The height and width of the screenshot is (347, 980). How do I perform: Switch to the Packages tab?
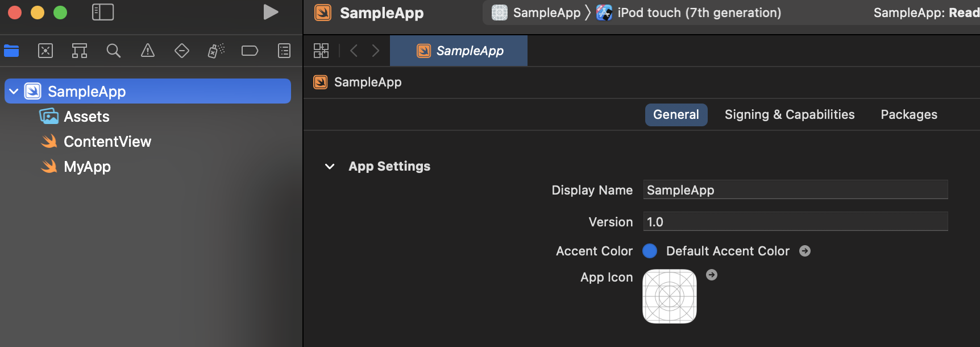(x=909, y=114)
